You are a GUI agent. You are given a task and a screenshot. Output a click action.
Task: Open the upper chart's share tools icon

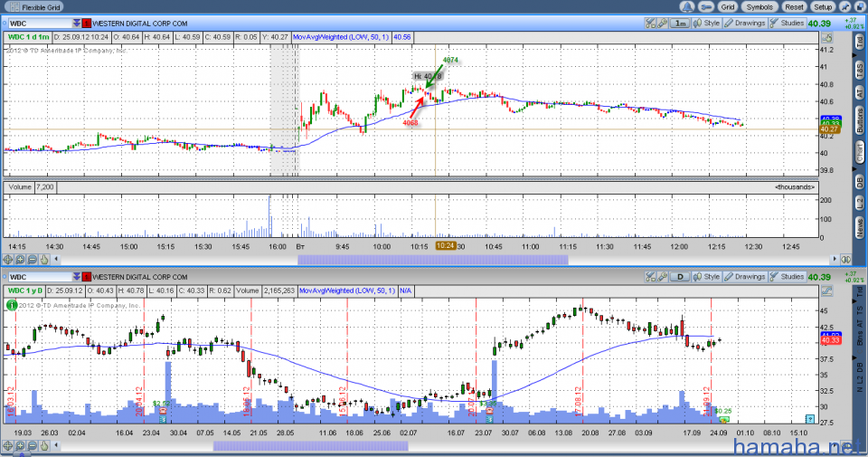click(x=650, y=24)
